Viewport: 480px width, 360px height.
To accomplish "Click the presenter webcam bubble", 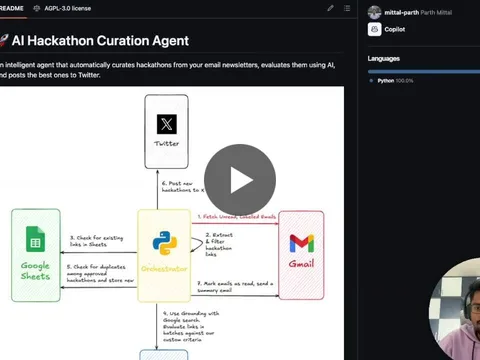I will tap(455, 309).
